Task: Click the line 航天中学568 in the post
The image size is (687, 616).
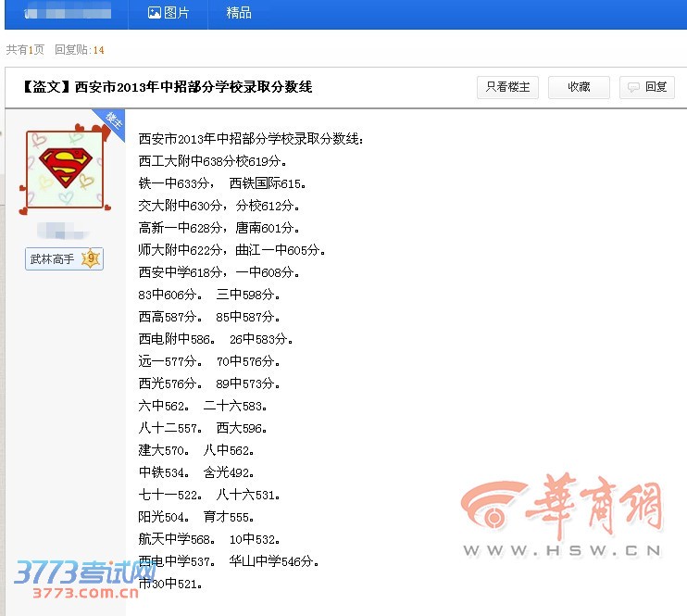Action: 176,539
